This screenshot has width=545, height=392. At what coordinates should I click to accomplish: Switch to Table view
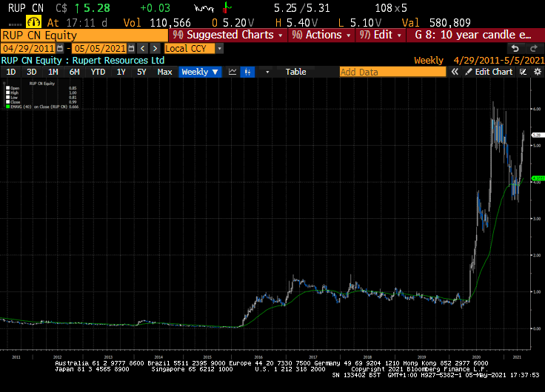295,72
